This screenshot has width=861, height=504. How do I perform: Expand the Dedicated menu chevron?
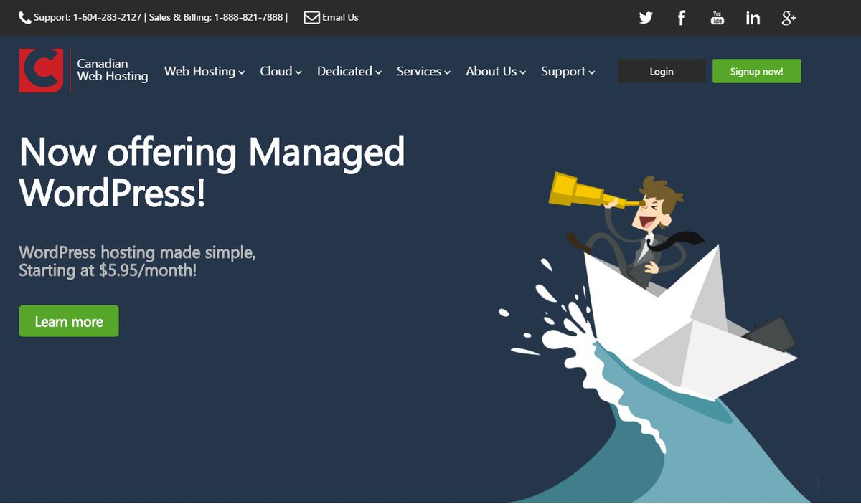tap(378, 72)
